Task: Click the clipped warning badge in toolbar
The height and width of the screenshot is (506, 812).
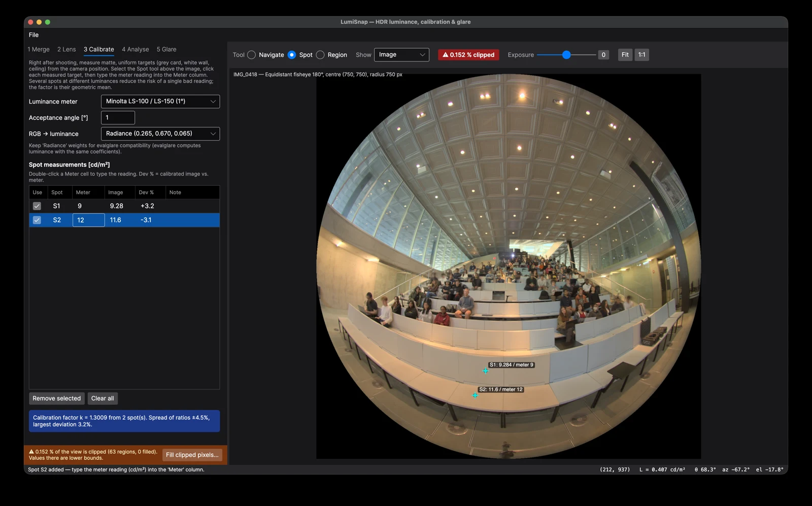Action: [468, 55]
